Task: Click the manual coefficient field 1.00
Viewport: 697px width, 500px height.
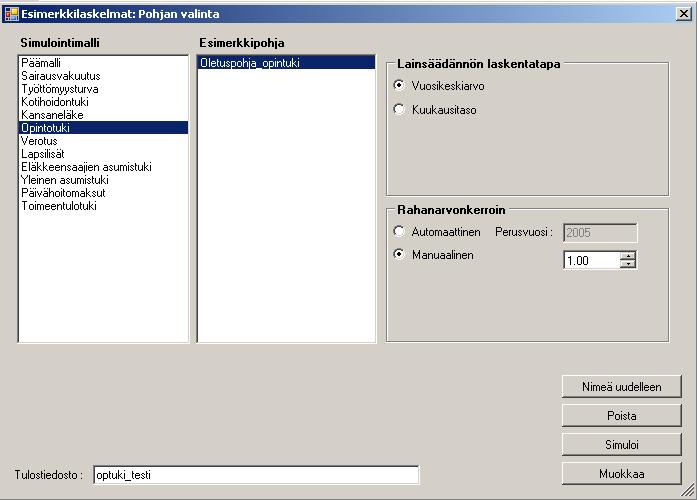Action: coord(592,260)
